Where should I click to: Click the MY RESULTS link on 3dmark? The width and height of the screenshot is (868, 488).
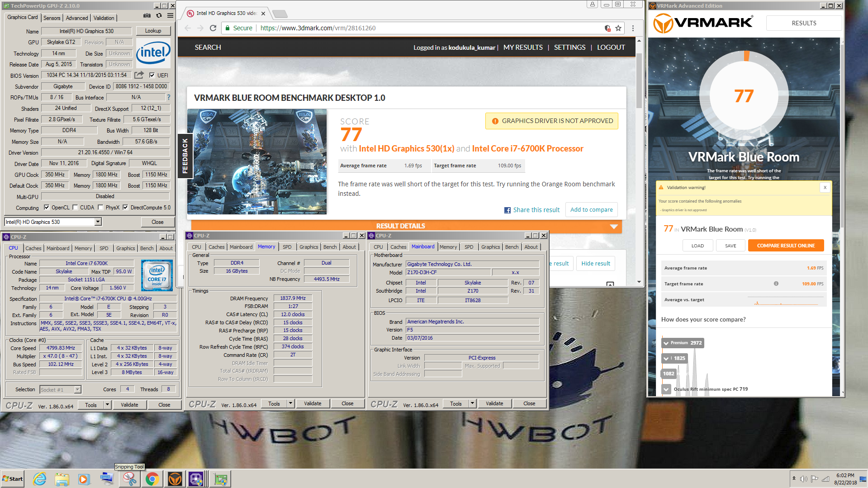tap(523, 47)
